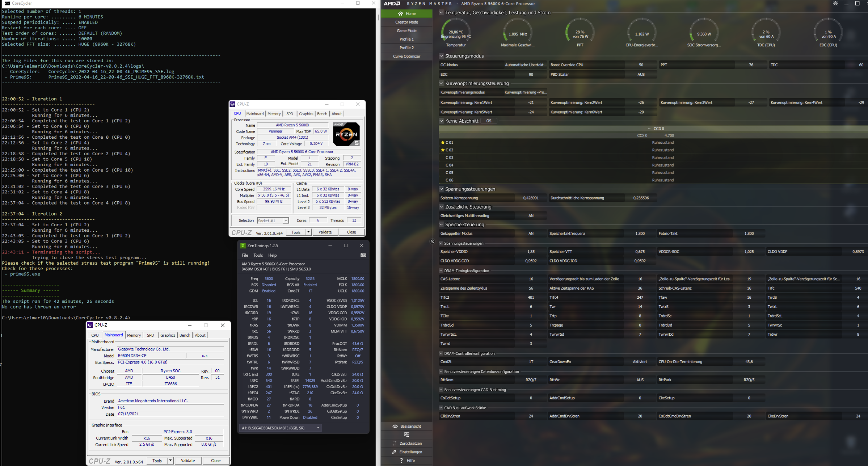This screenshot has height=466, width=868.
Task: Select Game Mode in Ryzen Master sidebar
Action: [406, 31]
